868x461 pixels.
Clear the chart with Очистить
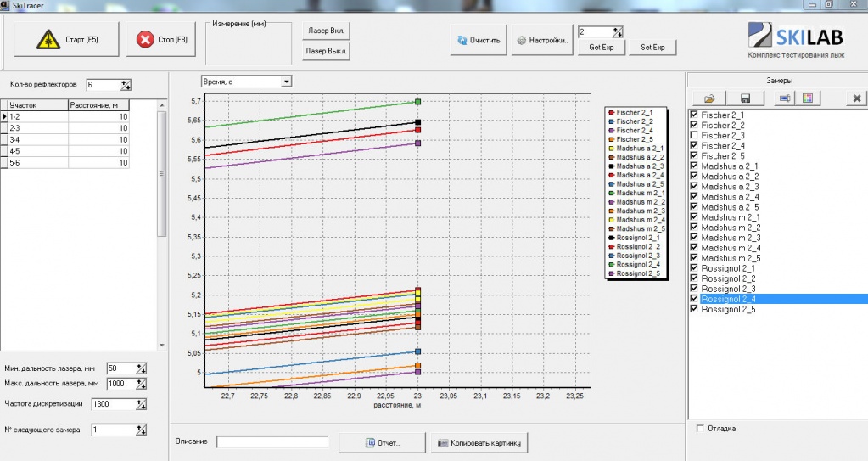(479, 40)
